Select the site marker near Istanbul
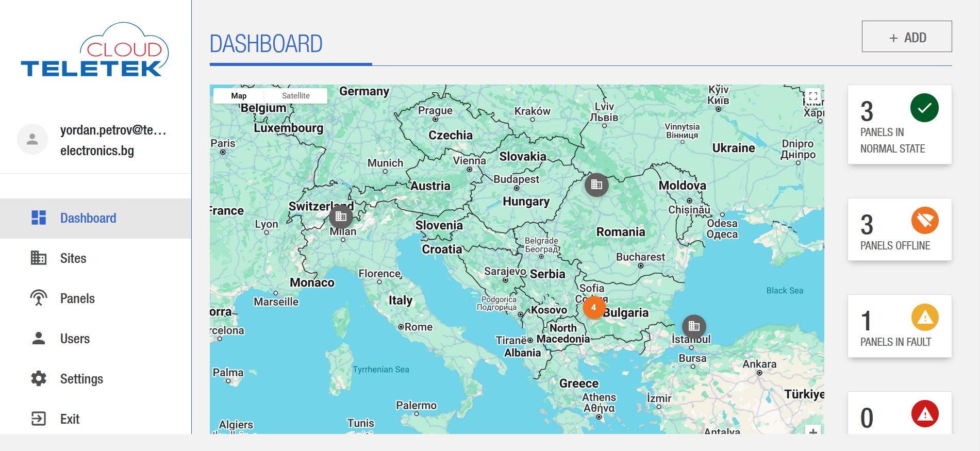The width and height of the screenshot is (980, 451). tap(694, 326)
